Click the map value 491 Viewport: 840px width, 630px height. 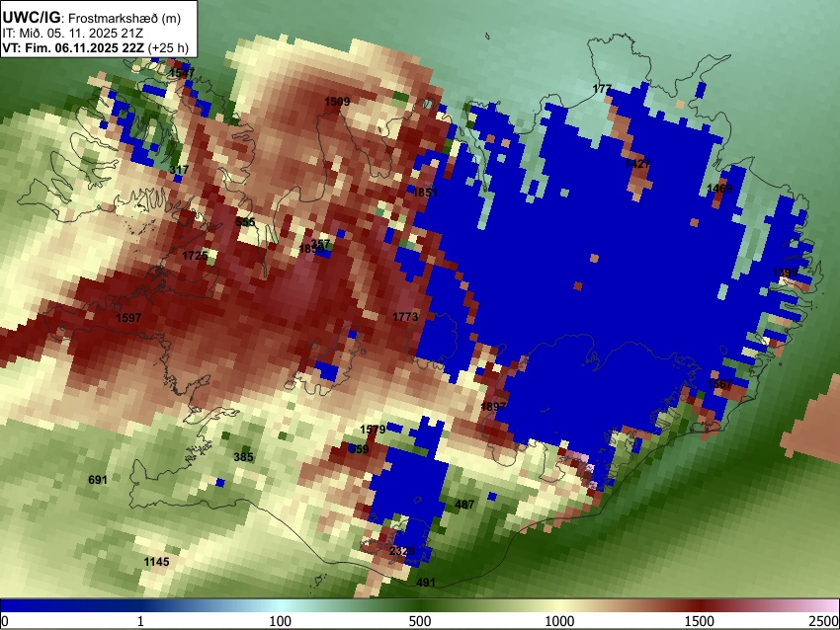pyautogui.click(x=426, y=583)
